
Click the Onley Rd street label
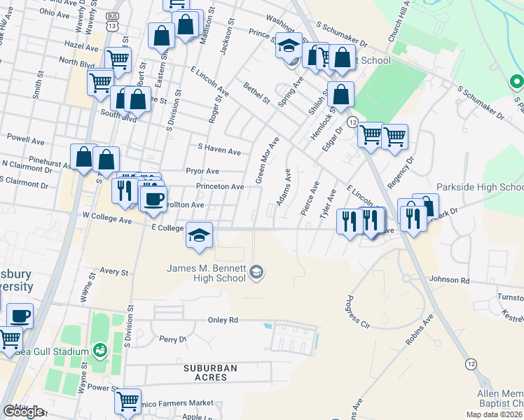223,320
